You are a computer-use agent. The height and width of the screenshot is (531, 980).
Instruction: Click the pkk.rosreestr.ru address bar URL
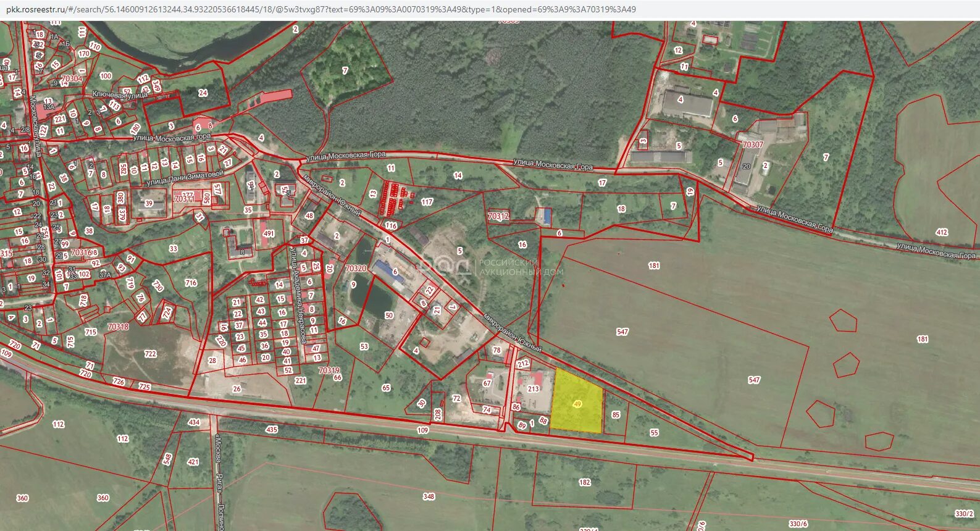click(x=320, y=9)
